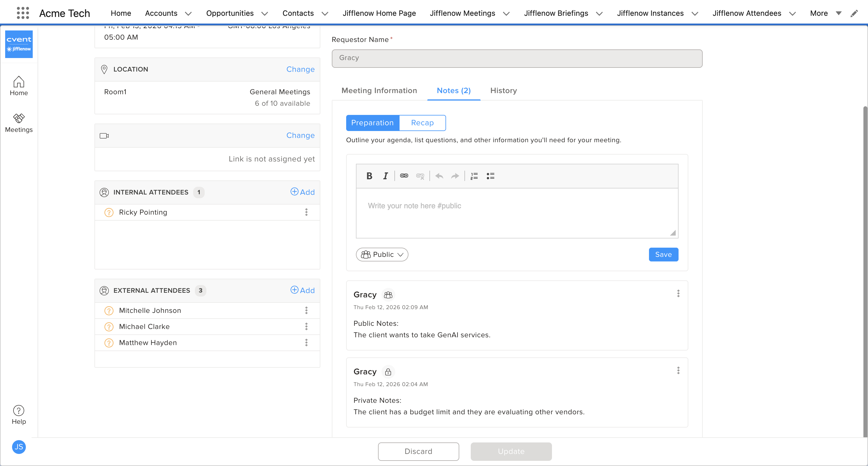The height and width of the screenshot is (466, 868).
Task: Click Change link for Location
Action: click(x=300, y=69)
